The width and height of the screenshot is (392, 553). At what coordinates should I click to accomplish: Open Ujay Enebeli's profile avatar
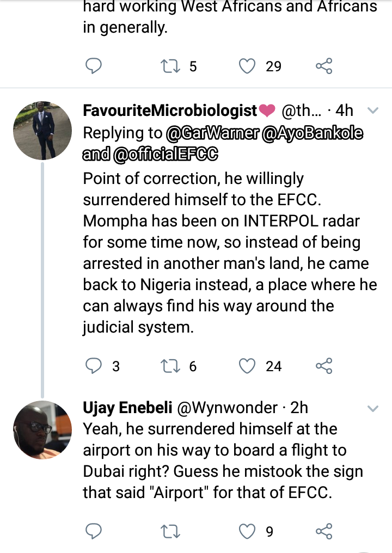click(x=42, y=430)
